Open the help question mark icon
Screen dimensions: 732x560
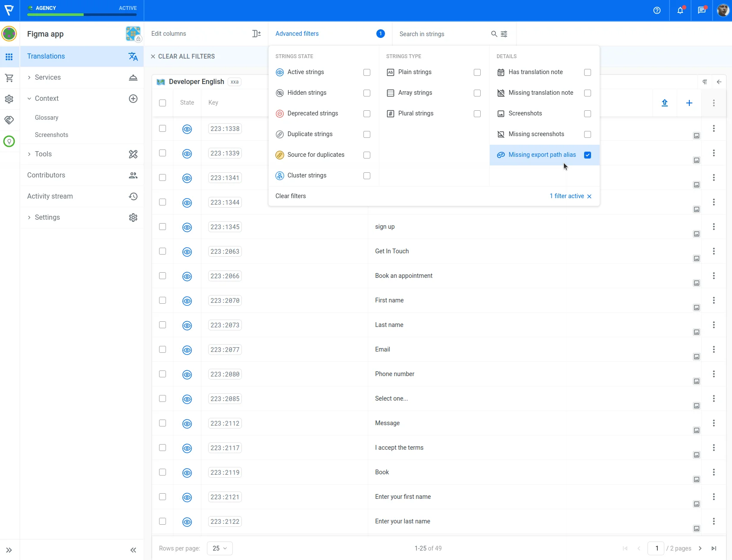pyautogui.click(x=657, y=10)
